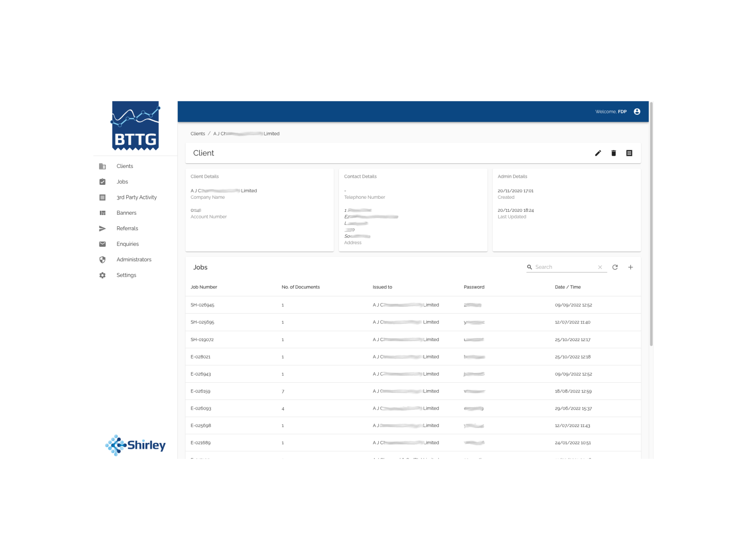The image size is (747, 560).
Task: Open the Jobs menu item
Action: [x=122, y=182]
